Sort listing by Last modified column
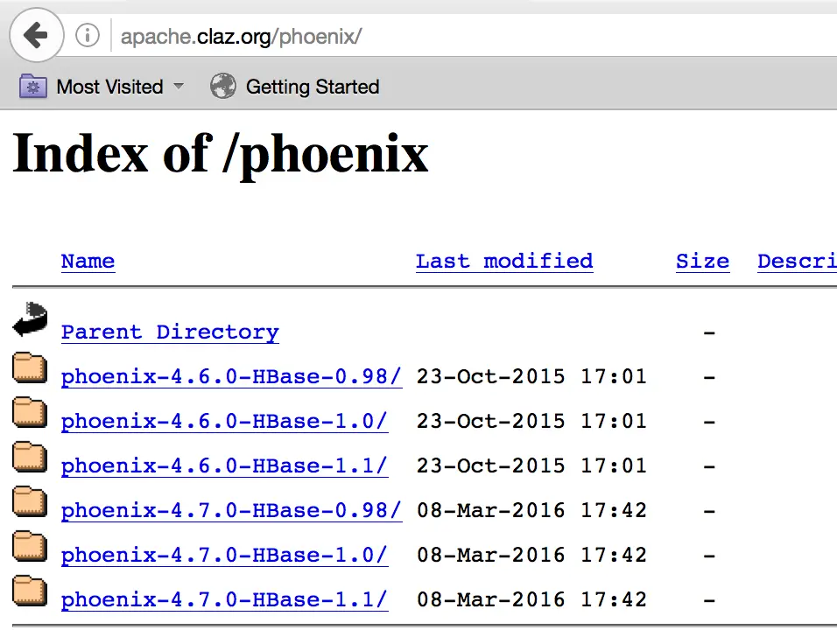 [504, 262]
